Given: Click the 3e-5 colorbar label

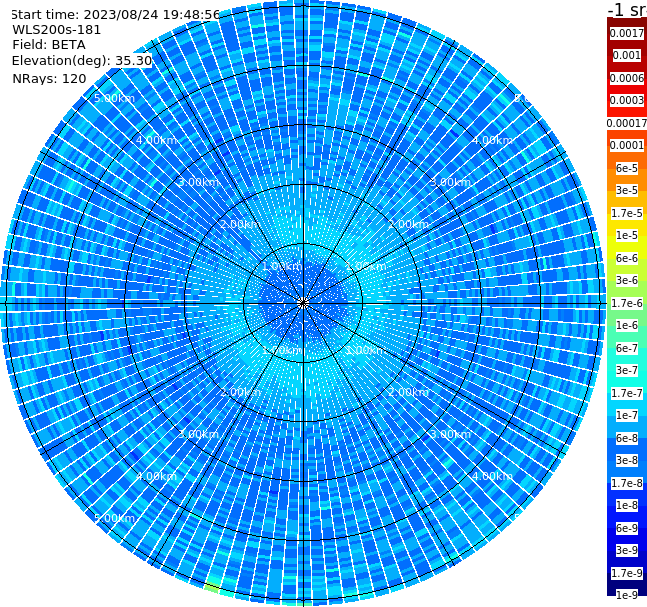Looking at the screenshot, I should [627, 190].
